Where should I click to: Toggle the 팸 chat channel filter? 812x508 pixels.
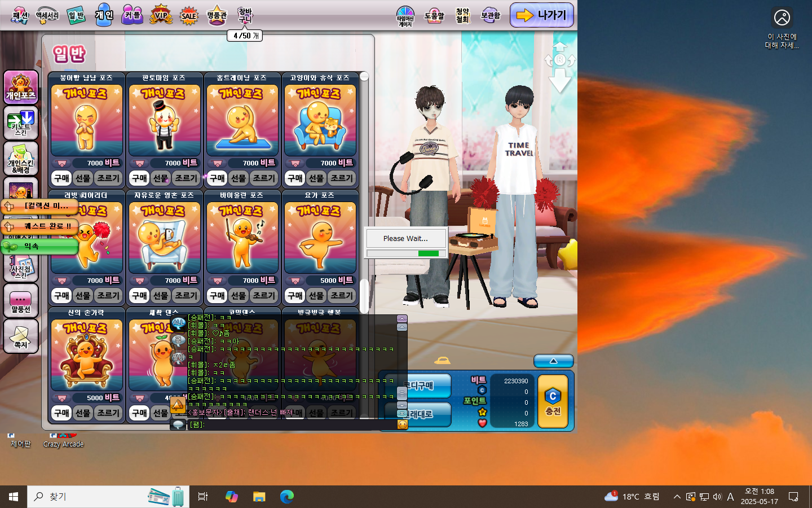coord(178,340)
